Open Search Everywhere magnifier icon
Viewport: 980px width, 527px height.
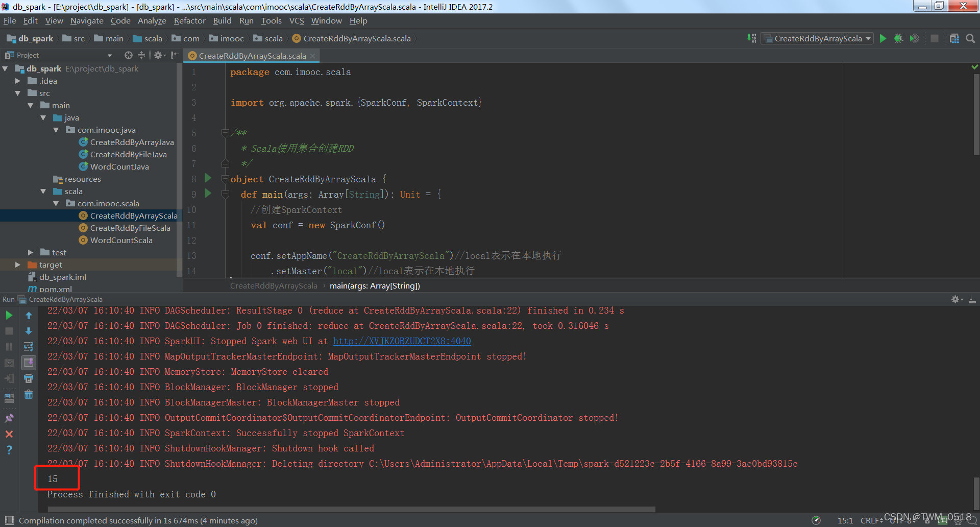970,39
